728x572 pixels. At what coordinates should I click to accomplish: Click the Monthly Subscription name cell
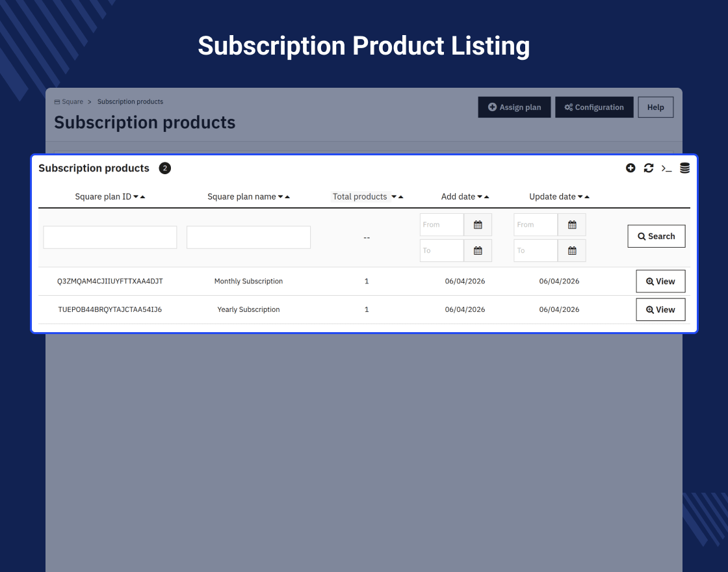(x=248, y=281)
